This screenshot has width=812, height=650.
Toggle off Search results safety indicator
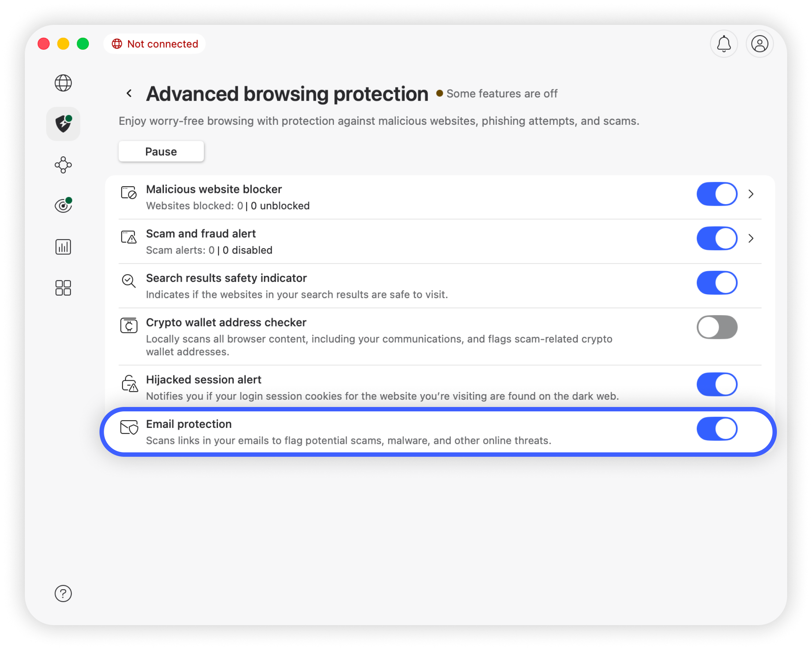[x=717, y=283]
